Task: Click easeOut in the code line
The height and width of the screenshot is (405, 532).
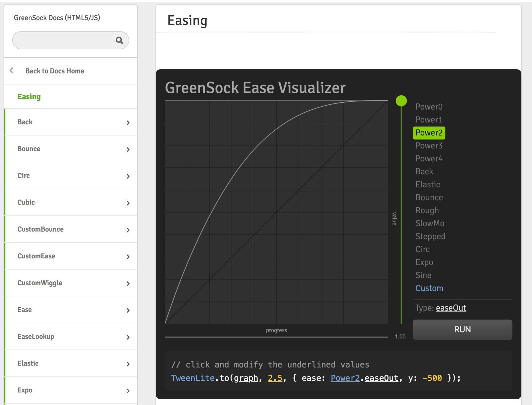Action: tap(381, 378)
